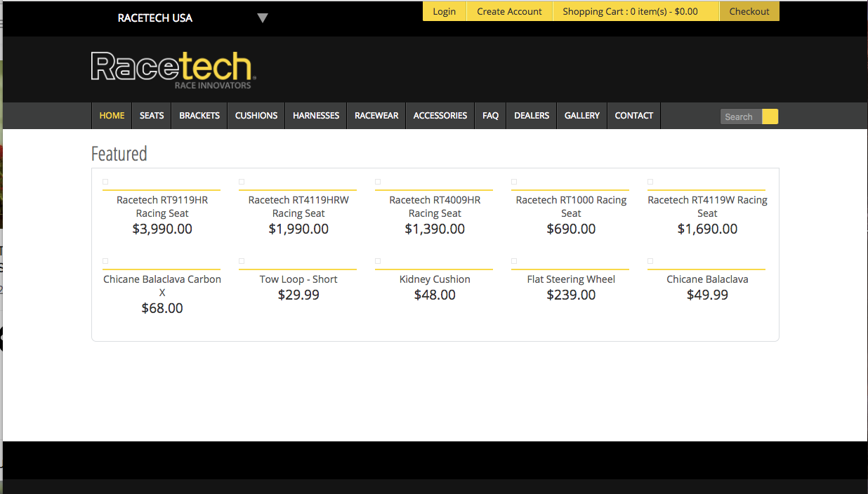The width and height of the screenshot is (868, 494).
Task: Open the Kidney Cushion product
Action: [x=435, y=279]
